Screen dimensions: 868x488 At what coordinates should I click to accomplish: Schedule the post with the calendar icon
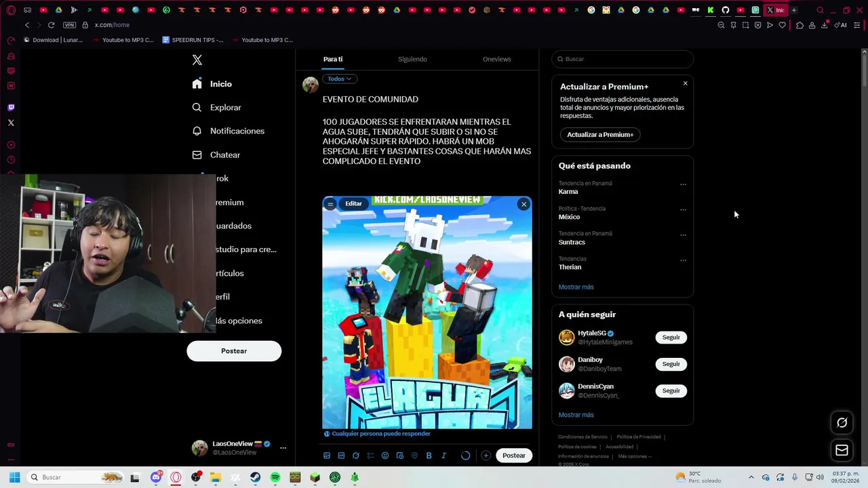tap(400, 455)
